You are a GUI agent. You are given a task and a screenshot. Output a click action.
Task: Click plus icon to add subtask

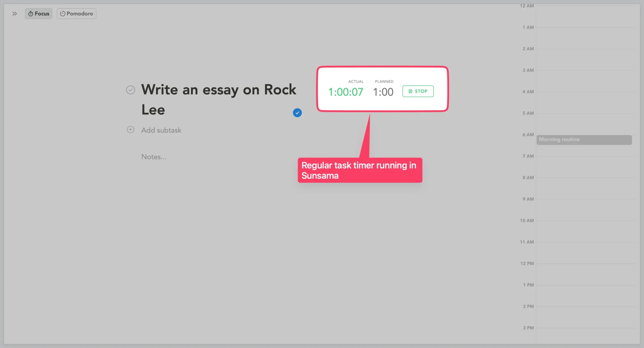coord(131,130)
